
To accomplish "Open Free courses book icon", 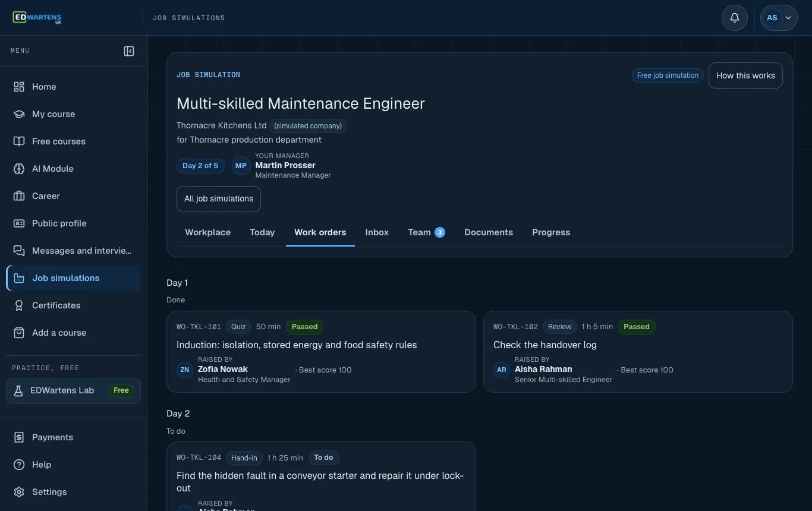I will click(x=19, y=141).
